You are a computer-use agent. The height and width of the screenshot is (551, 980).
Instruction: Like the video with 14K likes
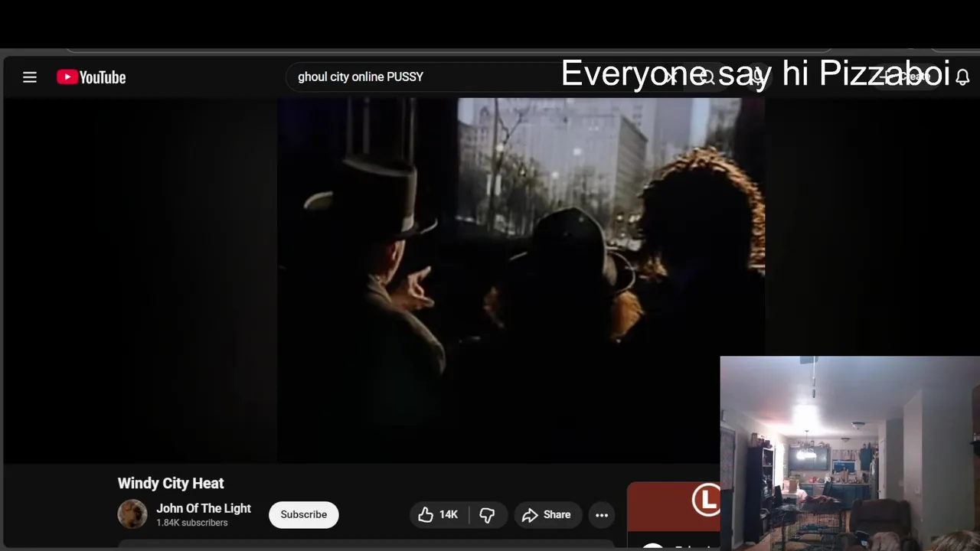(x=439, y=515)
